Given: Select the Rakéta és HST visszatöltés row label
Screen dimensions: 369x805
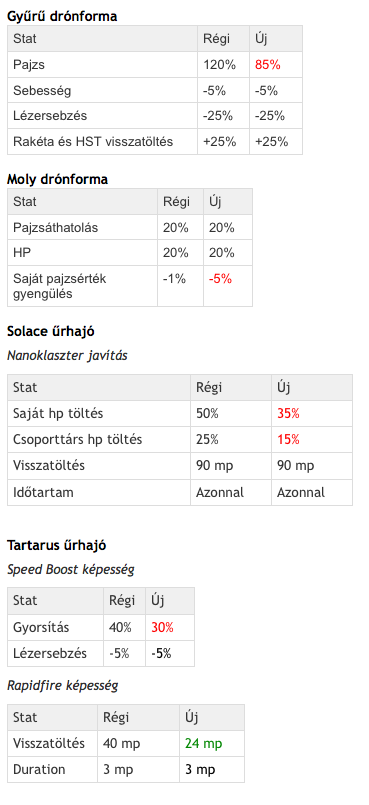Looking at the screenshot, I should (x=93, y=142).
